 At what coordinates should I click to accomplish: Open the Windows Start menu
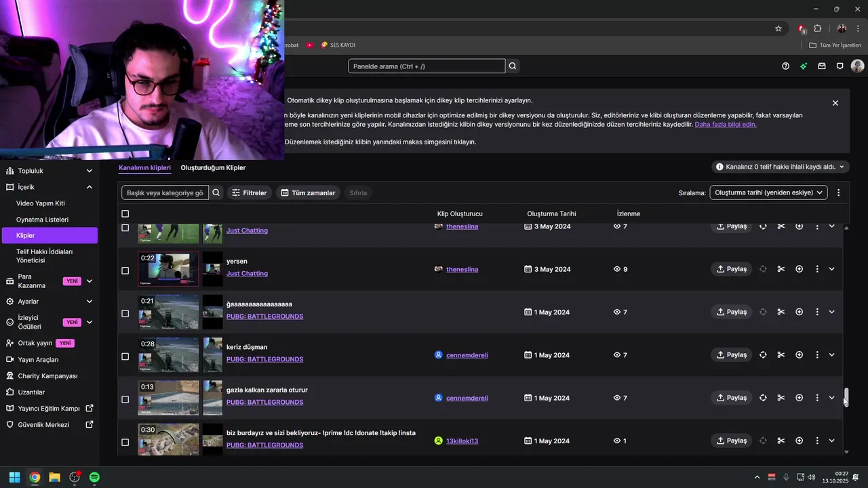[14, 477]
